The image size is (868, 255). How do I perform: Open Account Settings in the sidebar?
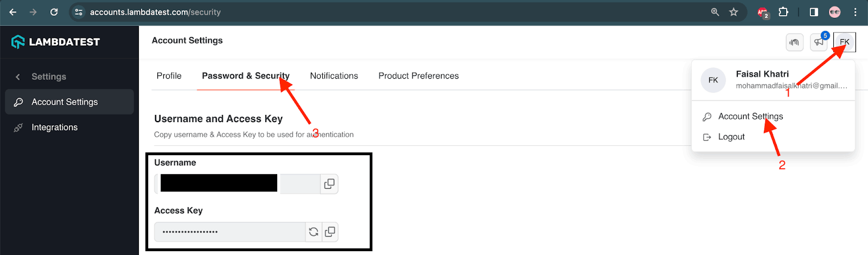point(69,102)
